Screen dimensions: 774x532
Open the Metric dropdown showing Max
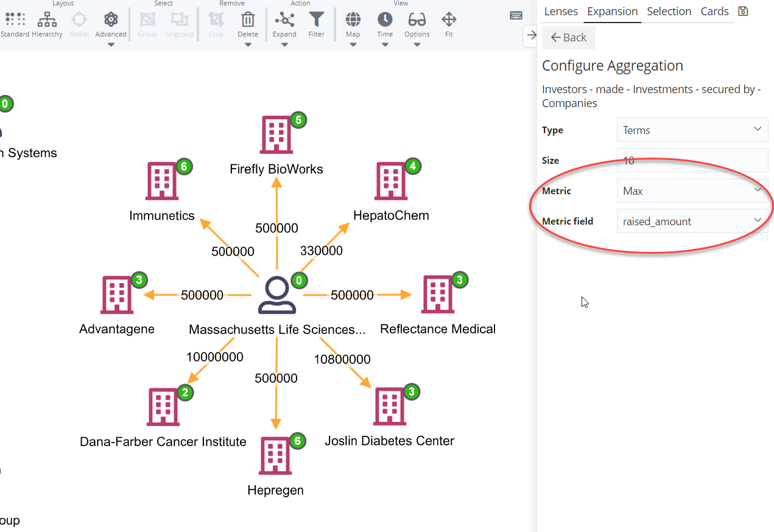tap(692, 191)
